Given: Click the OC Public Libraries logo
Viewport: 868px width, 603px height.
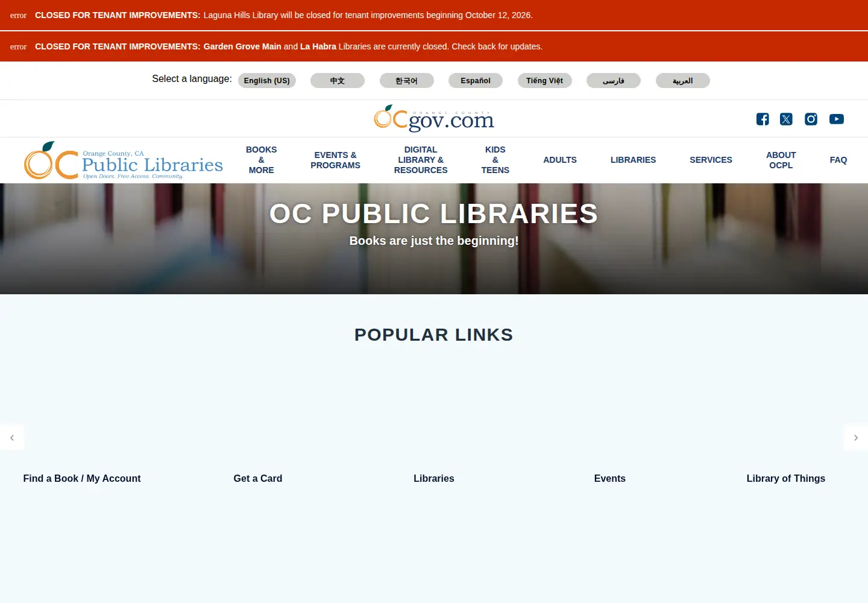Looking at the screenshot, I should (x=124, y=160).
